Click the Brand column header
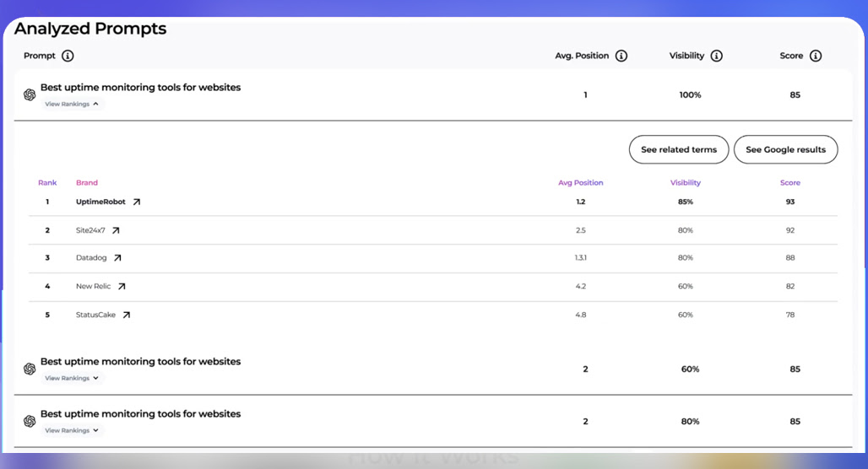Image resolution: width=868 pixels, height=469 pixels. (x=87, y=182)
